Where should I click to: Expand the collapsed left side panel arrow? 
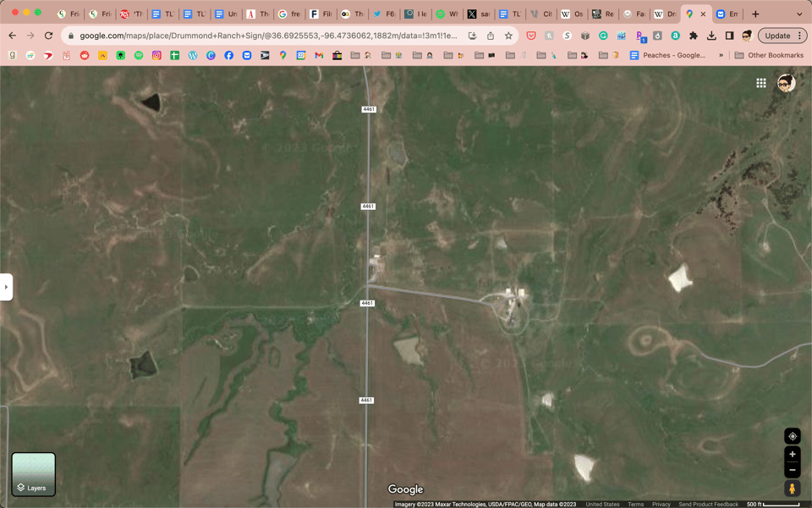click(x=7, y=287)
